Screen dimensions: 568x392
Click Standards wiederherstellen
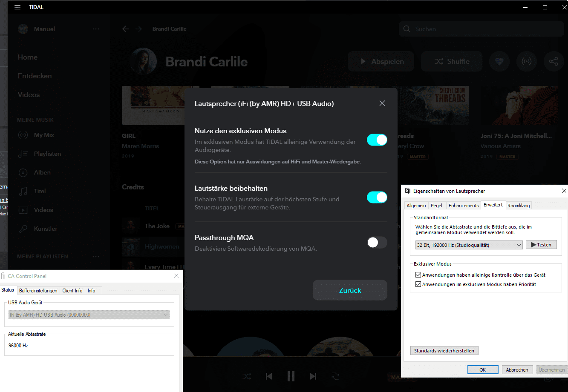444,351
